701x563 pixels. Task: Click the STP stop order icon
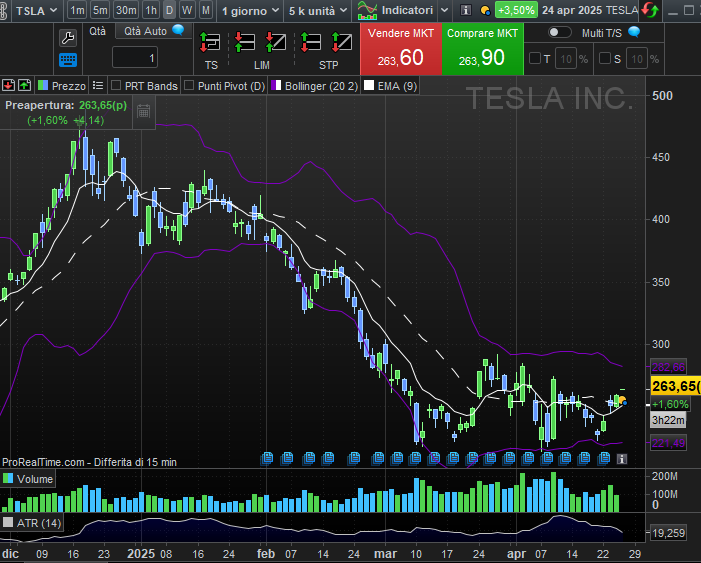314,43
